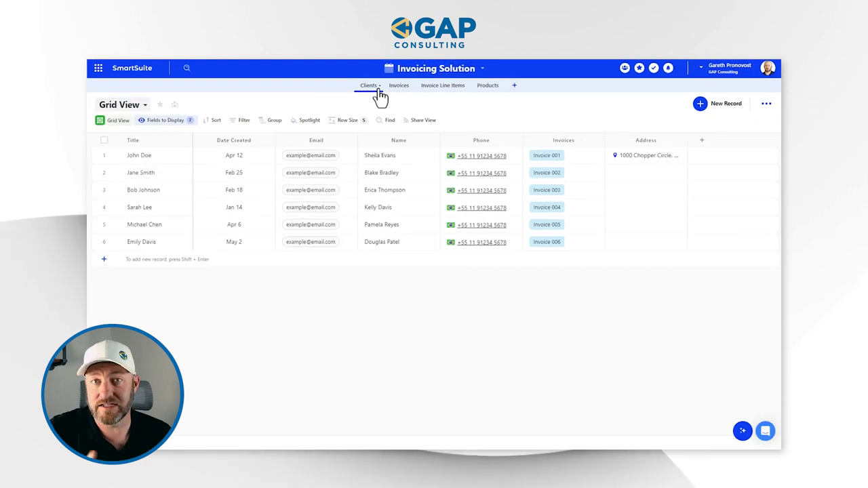Click plus icon to add new row
868x488 pixels.
[x=104, y=259]
